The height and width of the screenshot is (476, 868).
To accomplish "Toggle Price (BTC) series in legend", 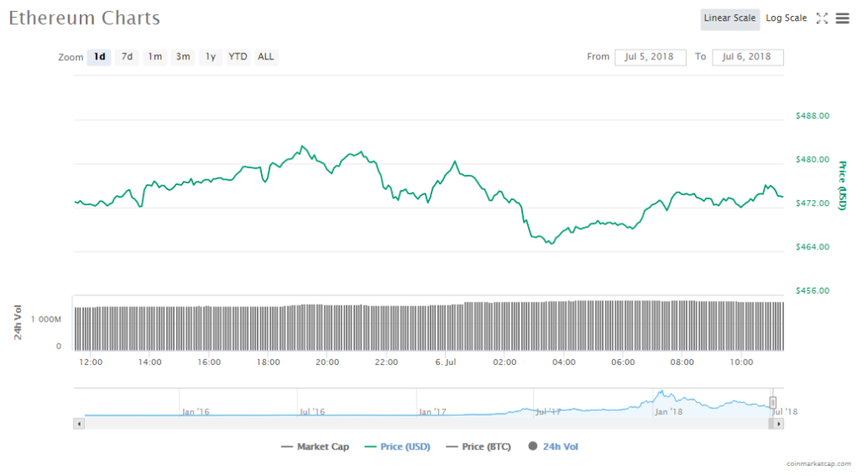I will tap(478, 446).
